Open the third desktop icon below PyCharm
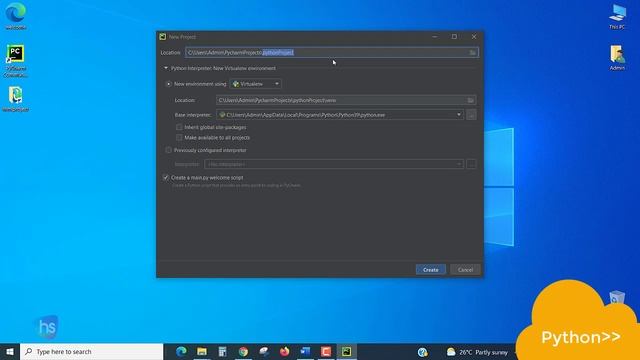 (16, 99)
